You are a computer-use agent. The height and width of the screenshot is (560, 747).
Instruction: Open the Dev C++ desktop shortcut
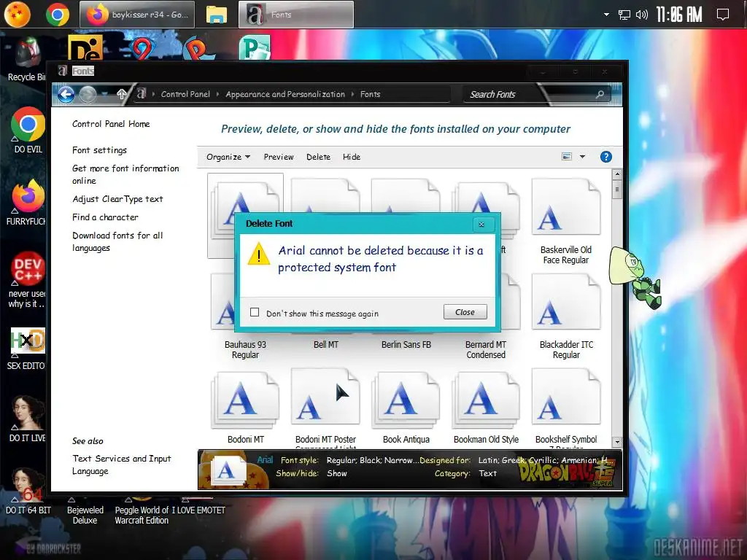[27, 279]
